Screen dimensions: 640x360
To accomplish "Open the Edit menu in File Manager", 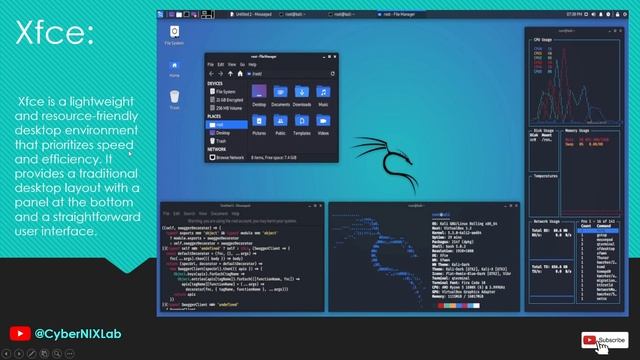I will 221,64.
